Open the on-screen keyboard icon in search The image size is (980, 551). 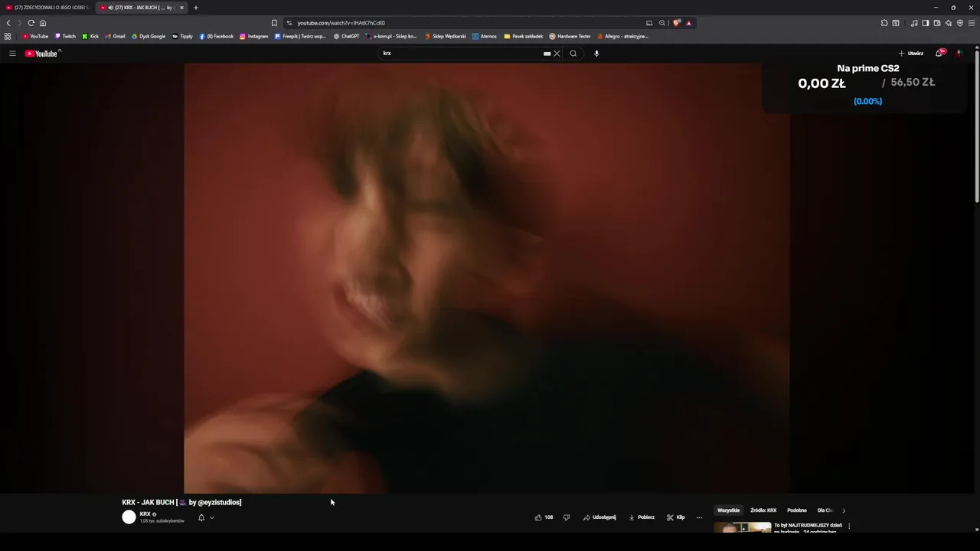(x=547, y=54)
